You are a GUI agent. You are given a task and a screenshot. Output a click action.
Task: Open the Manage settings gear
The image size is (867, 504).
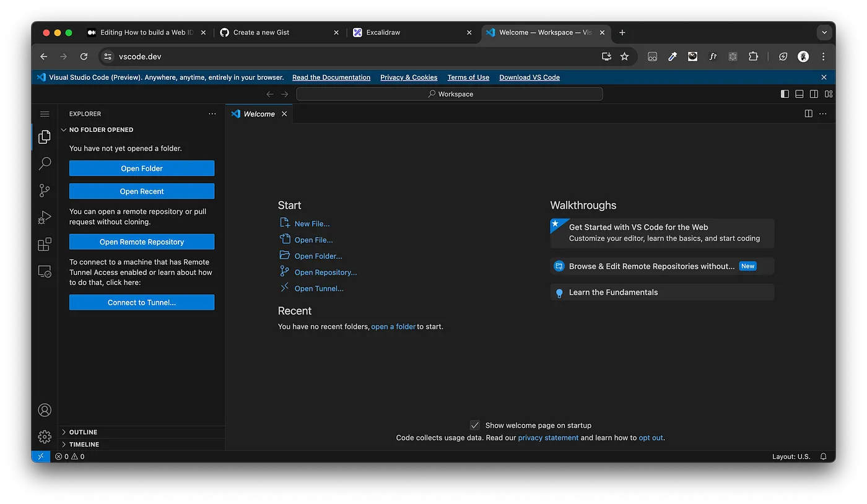tap(44, 437)
